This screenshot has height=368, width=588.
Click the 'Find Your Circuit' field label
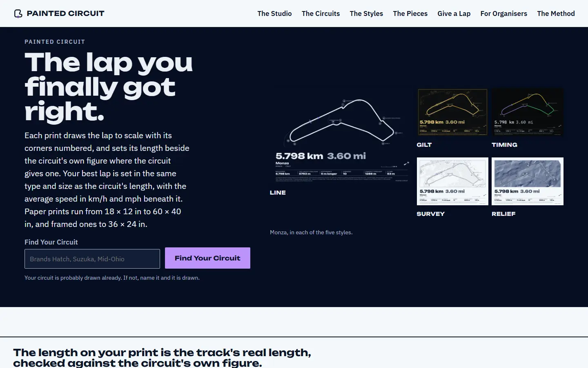pos(51,242)
